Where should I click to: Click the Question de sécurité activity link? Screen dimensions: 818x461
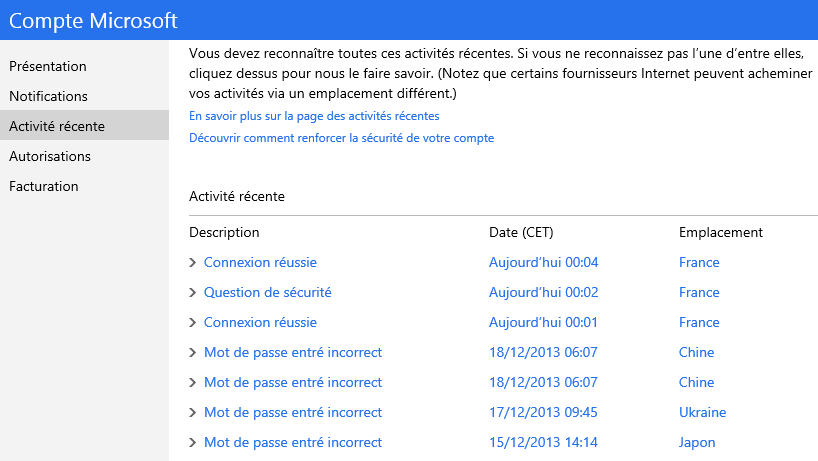pyautogui.click(x=267, y=293)
